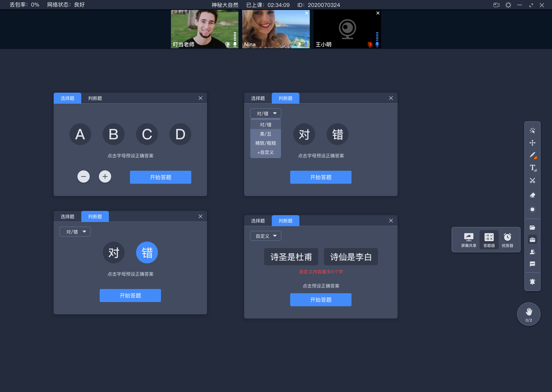Click the text tool in right sidebar
The height and width of the screenshot is (392, 552).
click(x=533, y=167)
